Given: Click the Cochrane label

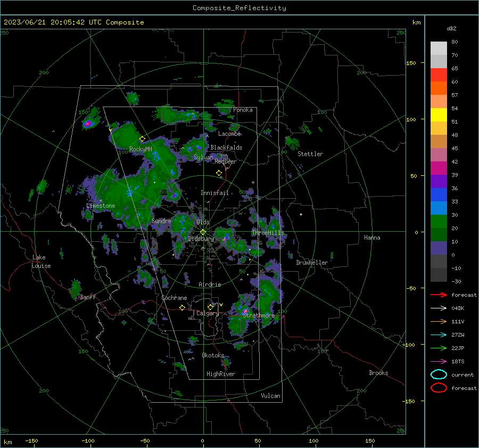Looking at the screenshot, I should pos(174,298).
